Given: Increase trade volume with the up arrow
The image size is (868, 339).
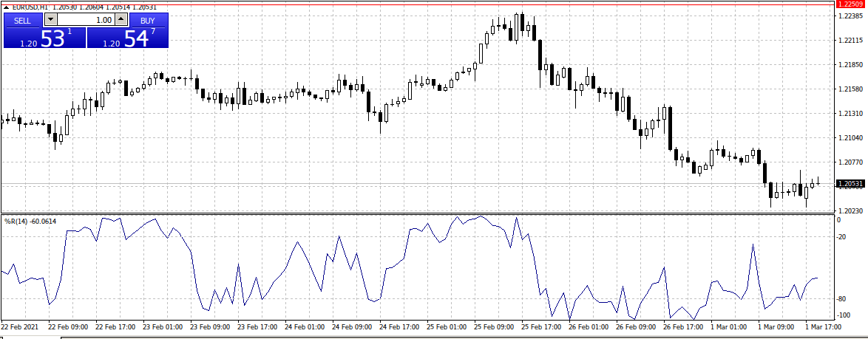Looking at the screenshot, I should (121, 20).
